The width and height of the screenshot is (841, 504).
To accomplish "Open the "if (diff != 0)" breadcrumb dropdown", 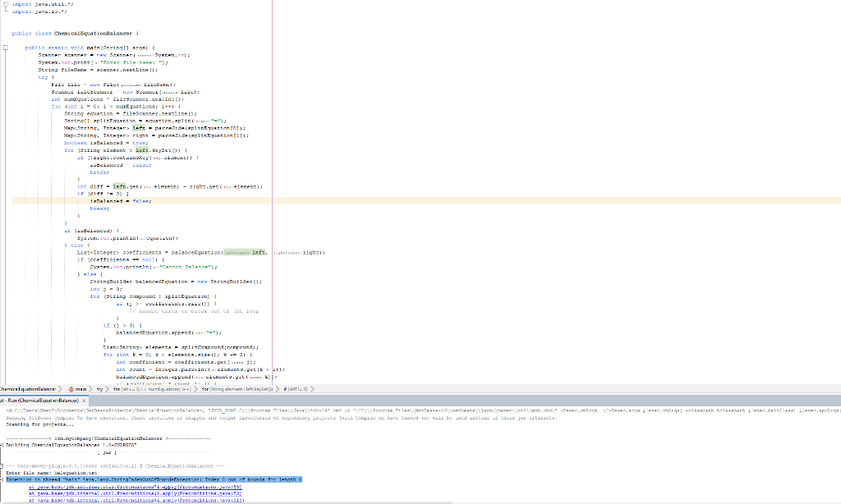I will pyautogui.click(x=315, y=389).
